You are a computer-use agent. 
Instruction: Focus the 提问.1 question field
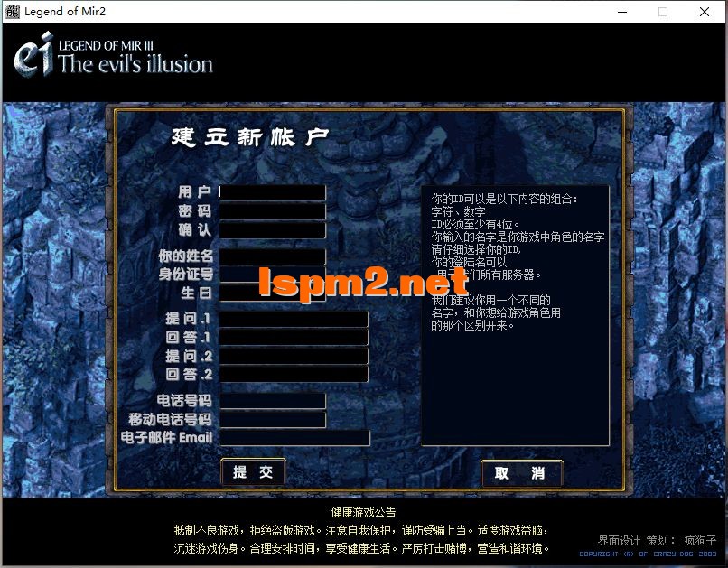click(x=294, y=319)
